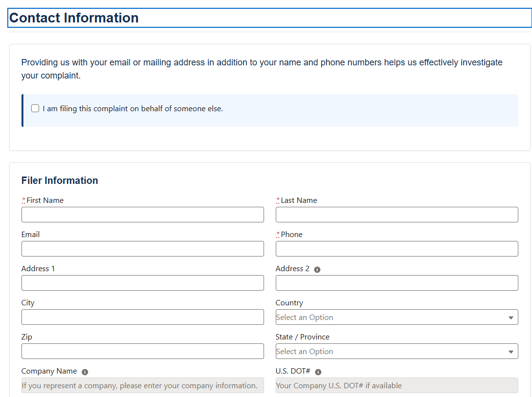Click the Company Name input field
Image resolution: width=532 pixels, height=397 pixels.
143,385
